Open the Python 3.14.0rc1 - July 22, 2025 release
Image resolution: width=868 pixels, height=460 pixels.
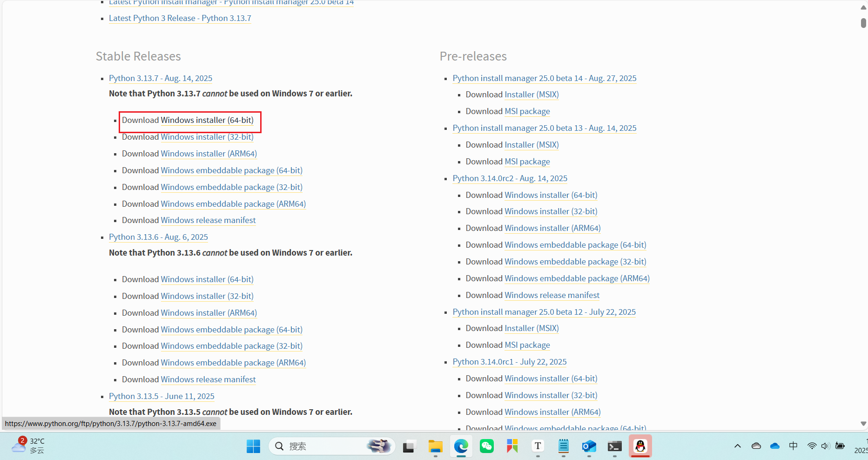510,362
